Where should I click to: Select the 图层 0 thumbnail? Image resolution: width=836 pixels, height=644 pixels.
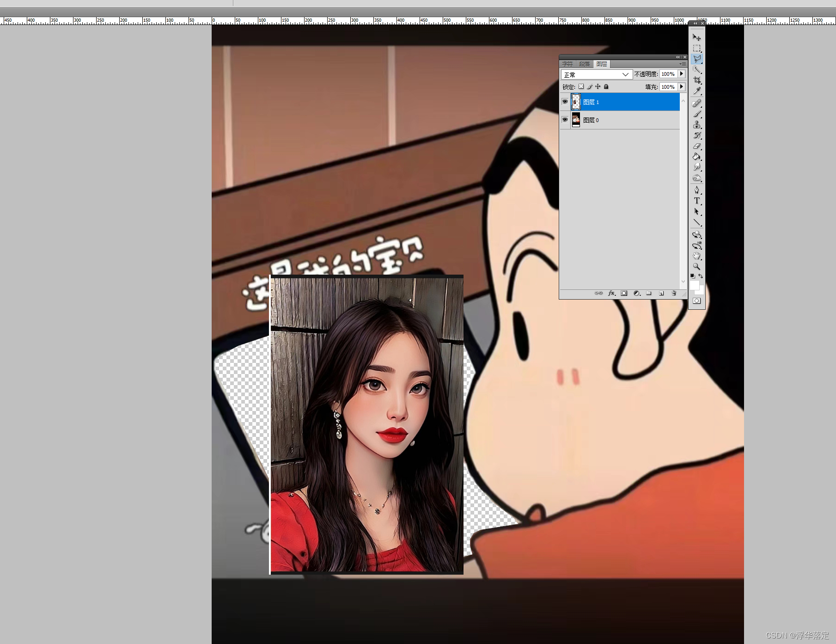[x=576, y=120]
